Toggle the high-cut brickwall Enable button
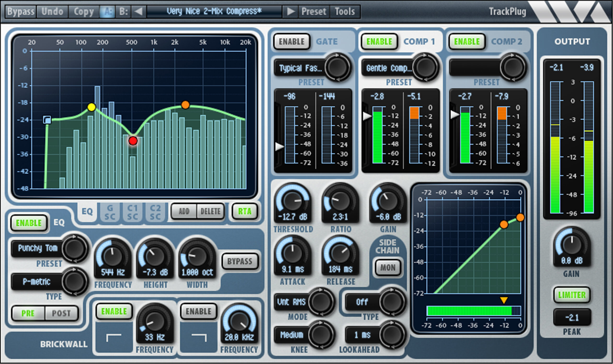613x364 pixels. click(199, 312)
